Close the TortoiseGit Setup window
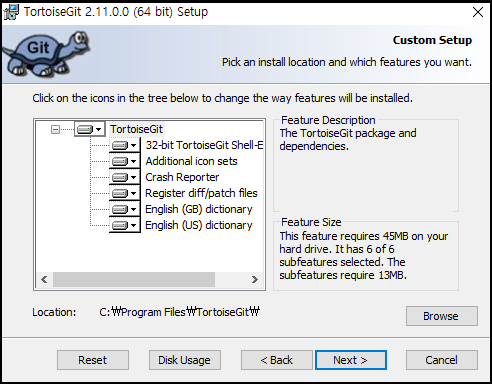The height and width of the screenshot is (384, 492). (478, 12)
